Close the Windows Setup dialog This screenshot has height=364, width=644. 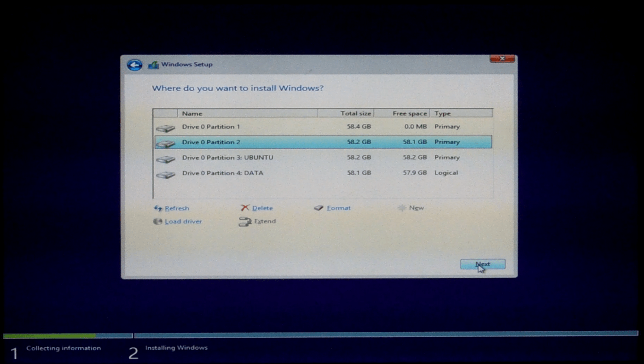click(502, 59)
